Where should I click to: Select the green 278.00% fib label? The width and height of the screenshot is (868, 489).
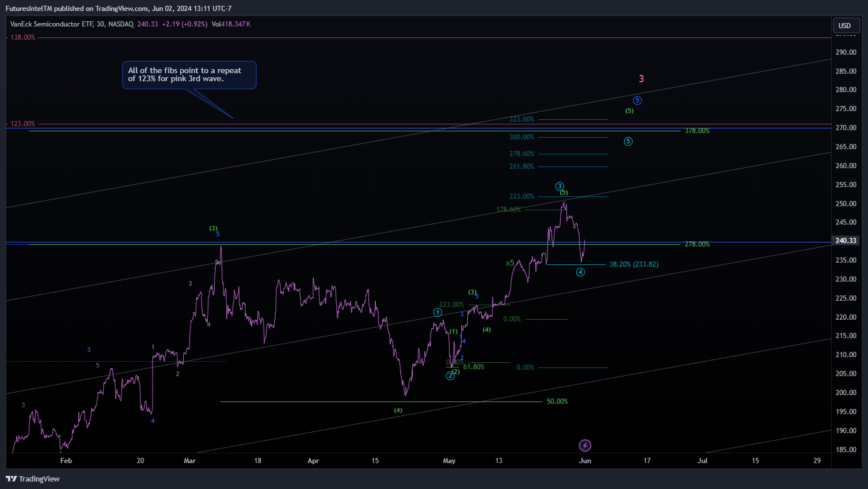[697, 244]
